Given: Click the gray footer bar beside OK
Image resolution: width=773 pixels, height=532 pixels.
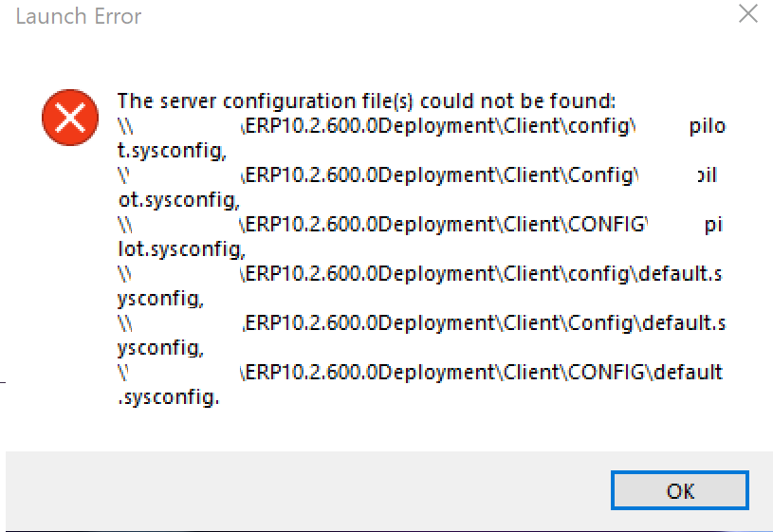Looking at the screenshot, I should tap(305, 490).
